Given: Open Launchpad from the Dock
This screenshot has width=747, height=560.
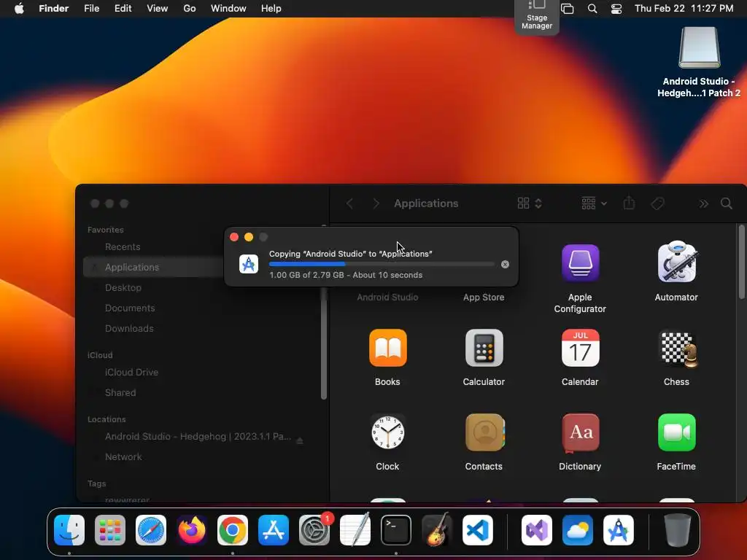Looking at the screenshot, I should [110, 530].
